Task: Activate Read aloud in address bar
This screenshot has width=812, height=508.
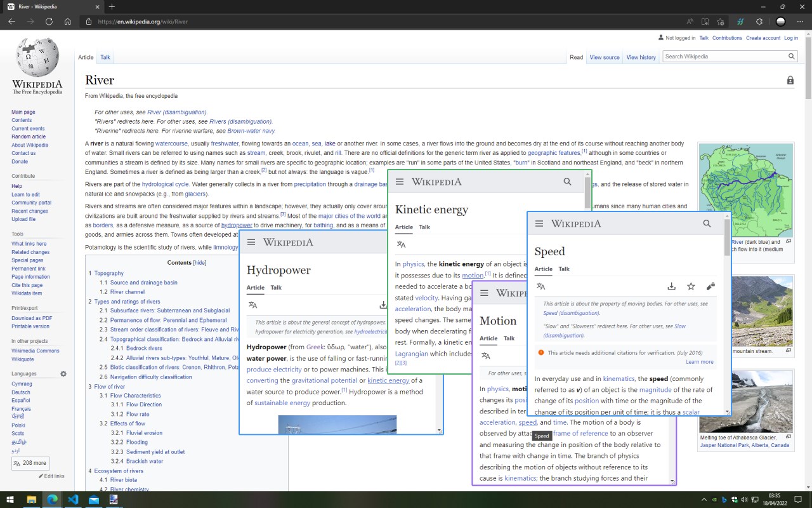Action: click(x=690, y=22)
